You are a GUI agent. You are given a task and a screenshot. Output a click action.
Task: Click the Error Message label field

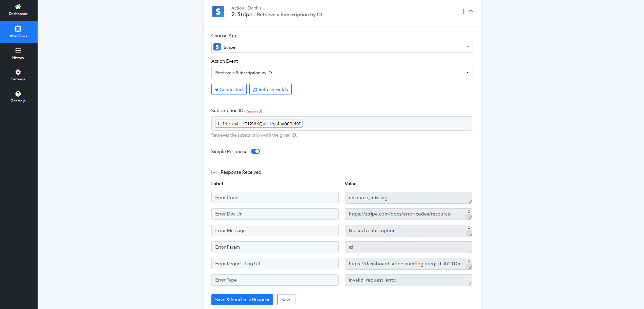point(275,230)
